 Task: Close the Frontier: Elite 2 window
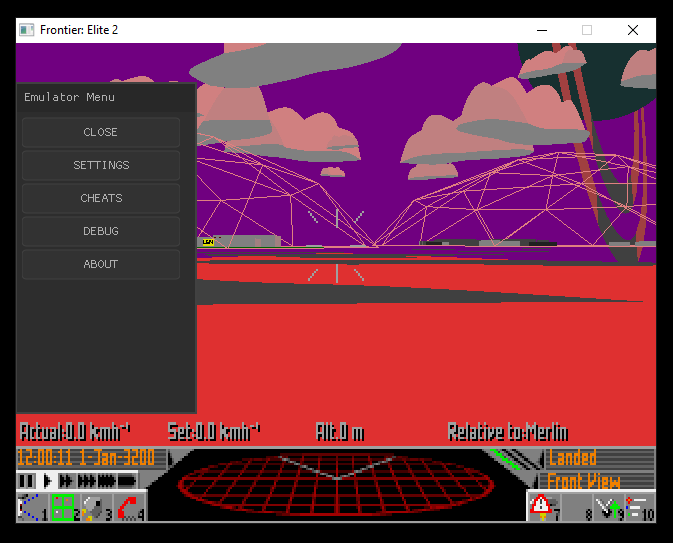pos(633,30)
